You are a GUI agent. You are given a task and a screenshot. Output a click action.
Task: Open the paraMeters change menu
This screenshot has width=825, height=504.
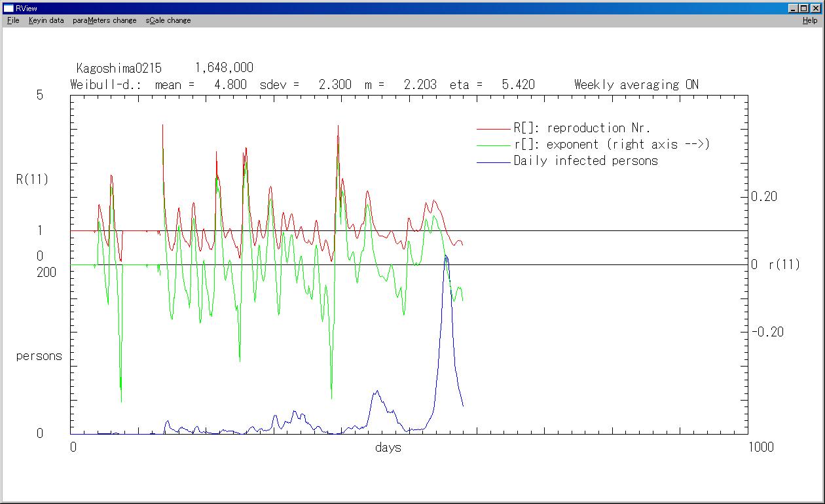click(105, 20)
